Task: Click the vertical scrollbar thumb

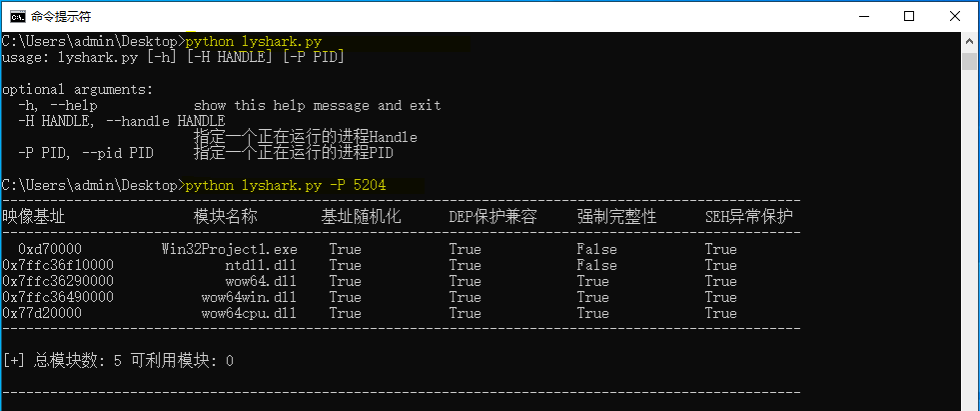Action: 969,61
